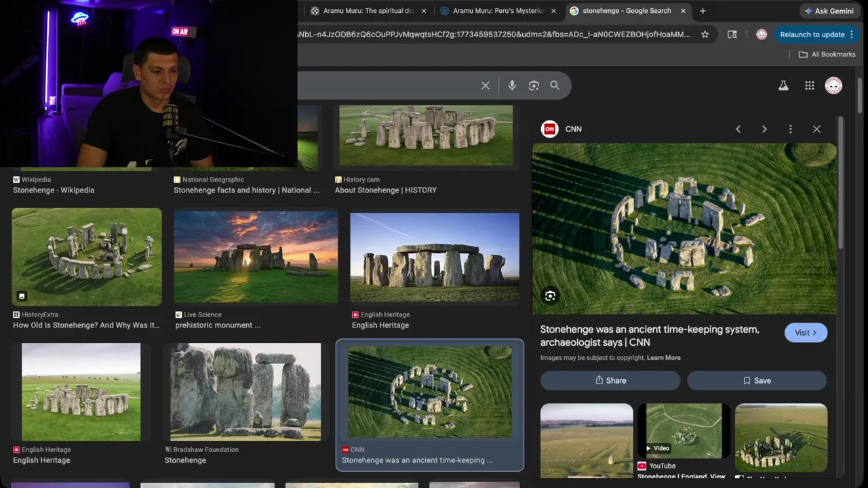Click the CNN logo in preview header
This screenshot has width=868, height=488.
click(549, 129)
